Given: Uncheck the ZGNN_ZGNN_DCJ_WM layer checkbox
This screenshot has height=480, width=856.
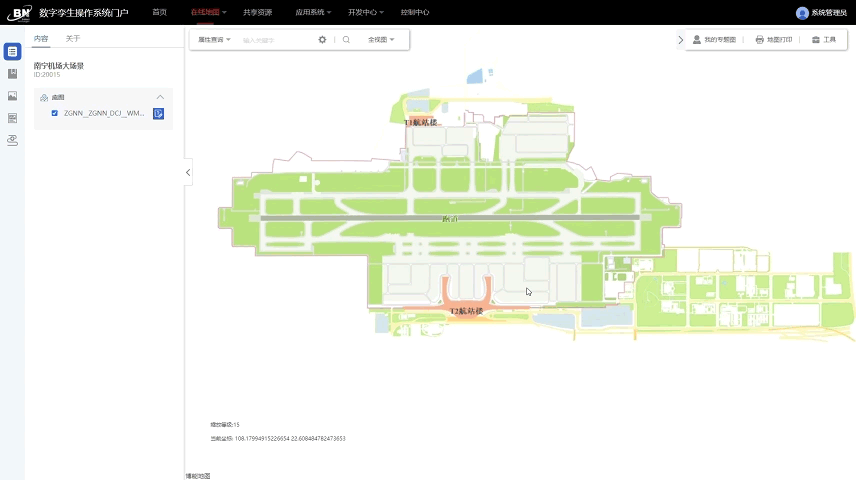Looking at the screenshot, I should 55,113.
